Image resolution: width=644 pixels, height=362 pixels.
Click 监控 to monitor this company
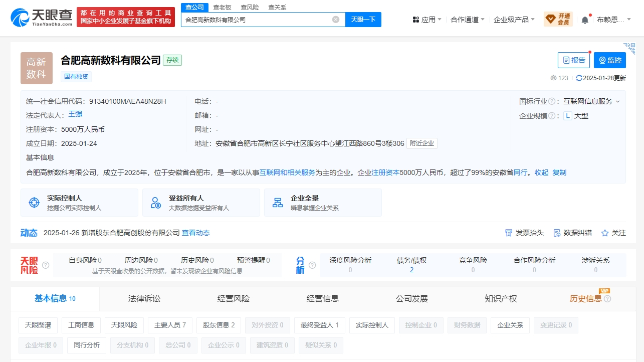[609, 60]
